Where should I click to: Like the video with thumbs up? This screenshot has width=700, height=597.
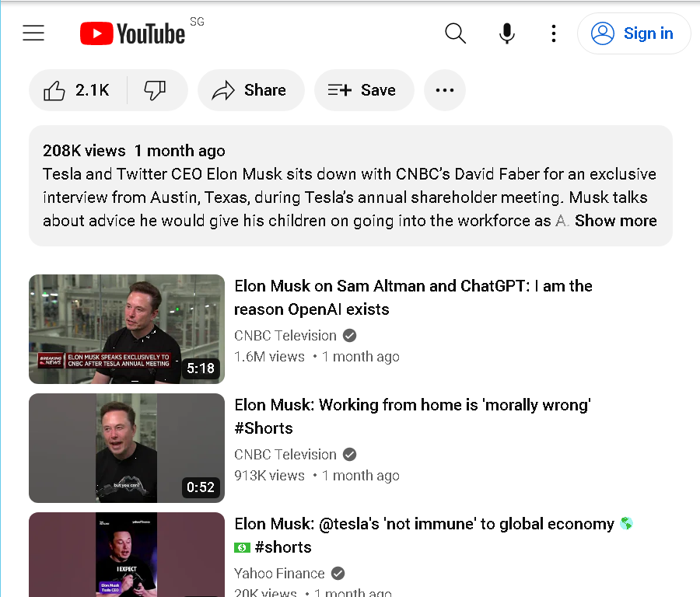click(78, 90)
